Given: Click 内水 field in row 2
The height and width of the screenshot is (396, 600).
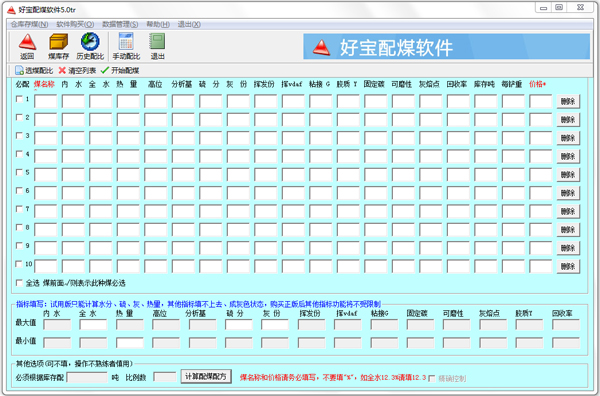Looking at the screenshot, I should [73, 120].
